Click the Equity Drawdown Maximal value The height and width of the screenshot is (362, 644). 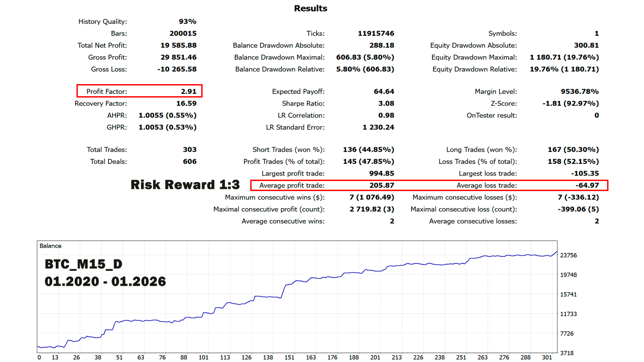[x=564, y=57]
